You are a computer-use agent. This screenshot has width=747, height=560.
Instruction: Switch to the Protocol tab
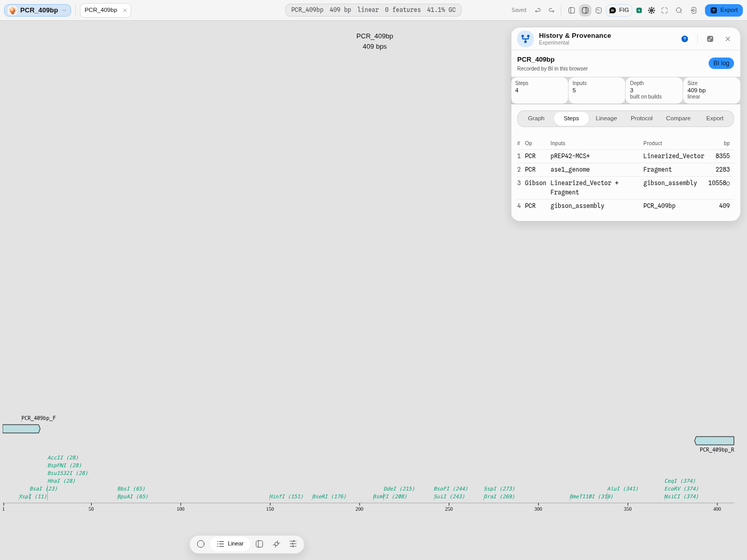click(642, 119)
